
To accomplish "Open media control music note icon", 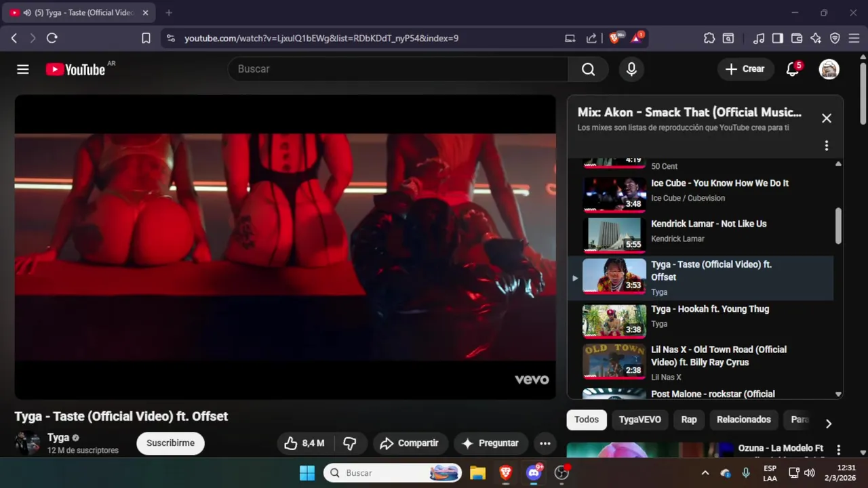I will (x=759, y=38).
